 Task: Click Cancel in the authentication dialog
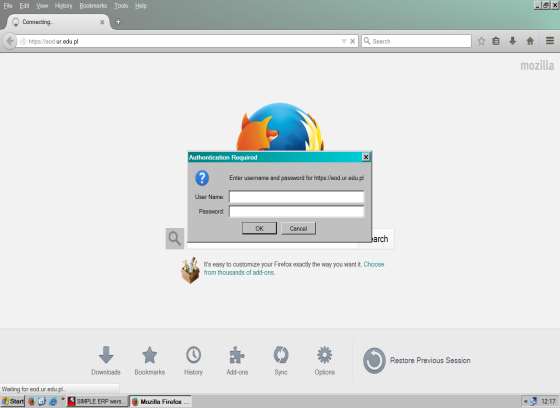pyautogui.click(x=298, y=228)
